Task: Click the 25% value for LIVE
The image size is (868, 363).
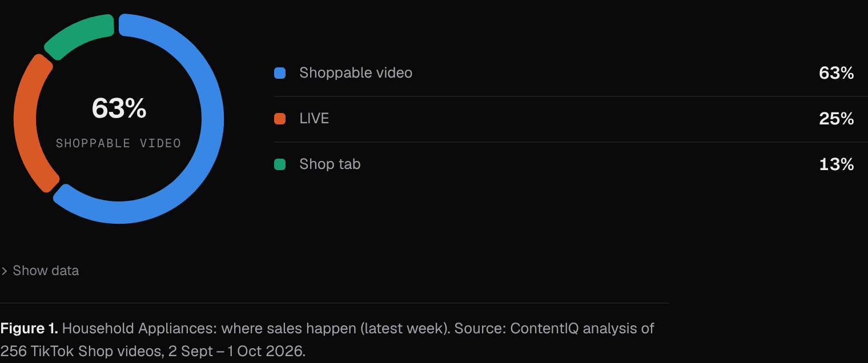Action: pos(836,119)
